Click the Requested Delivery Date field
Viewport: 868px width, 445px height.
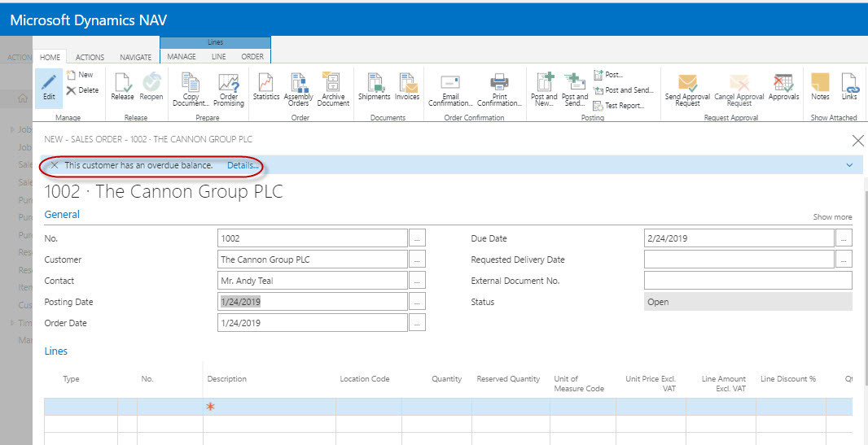pyautogui.click(x=739, y=260)
